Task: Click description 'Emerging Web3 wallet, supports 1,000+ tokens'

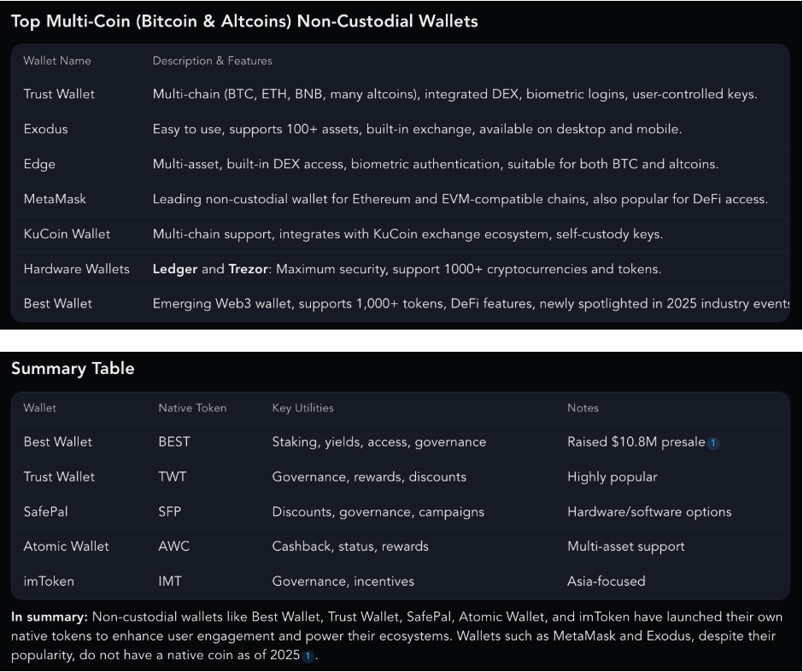Action: click(472, 304)
